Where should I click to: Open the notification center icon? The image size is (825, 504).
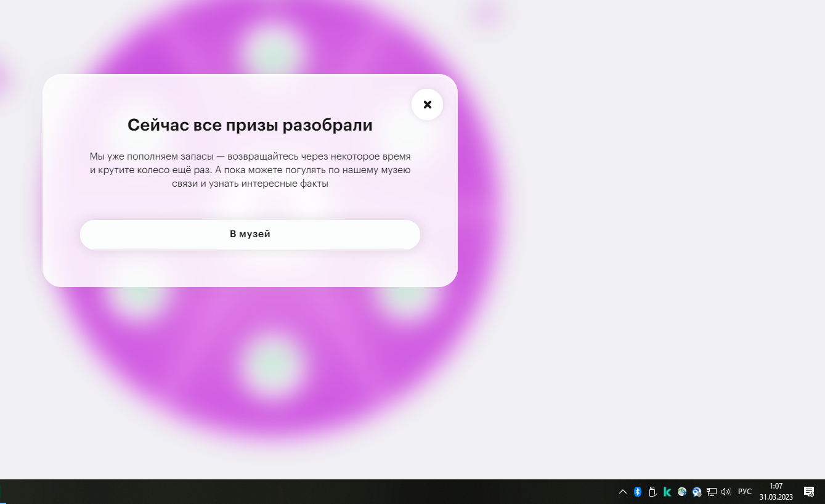809,492
